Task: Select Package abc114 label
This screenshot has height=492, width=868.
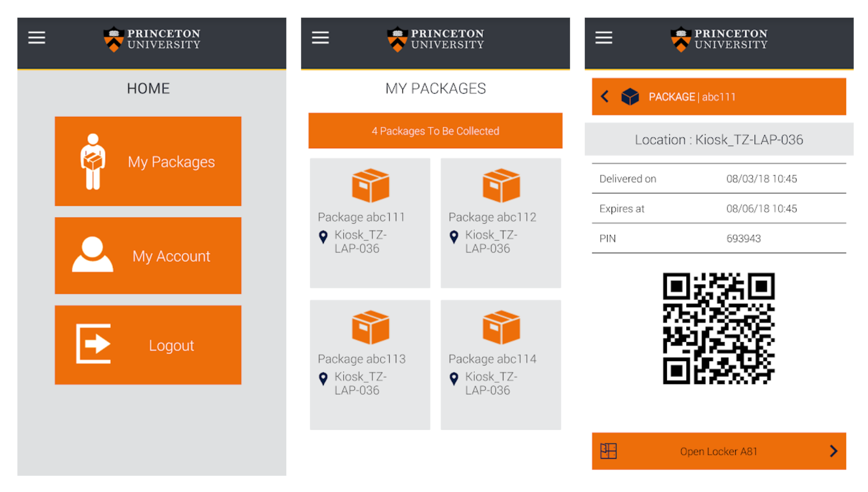Action: pos(492,359)
